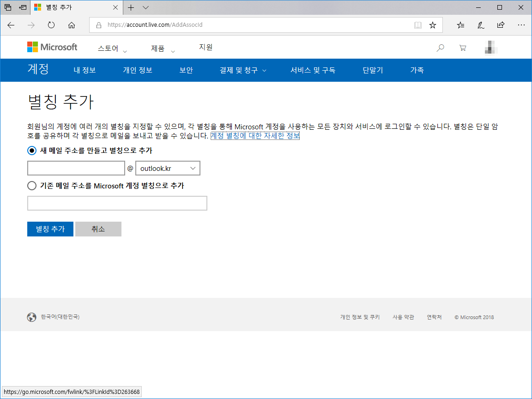Click 한국어(대한민국) language link
The width and height of the screenshot is (532, 399).
pyautogui.click(x=60, y=317)
